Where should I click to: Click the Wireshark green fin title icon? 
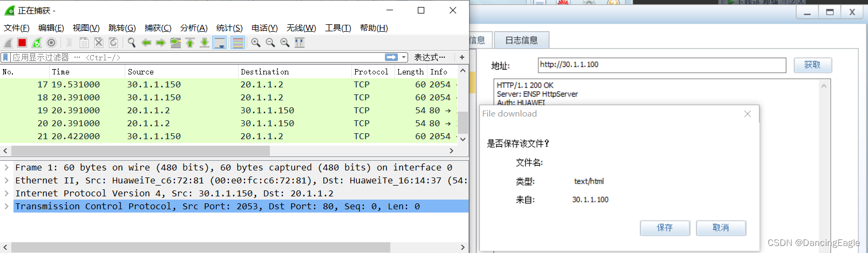pyautogui.click(x=10, y=10)
